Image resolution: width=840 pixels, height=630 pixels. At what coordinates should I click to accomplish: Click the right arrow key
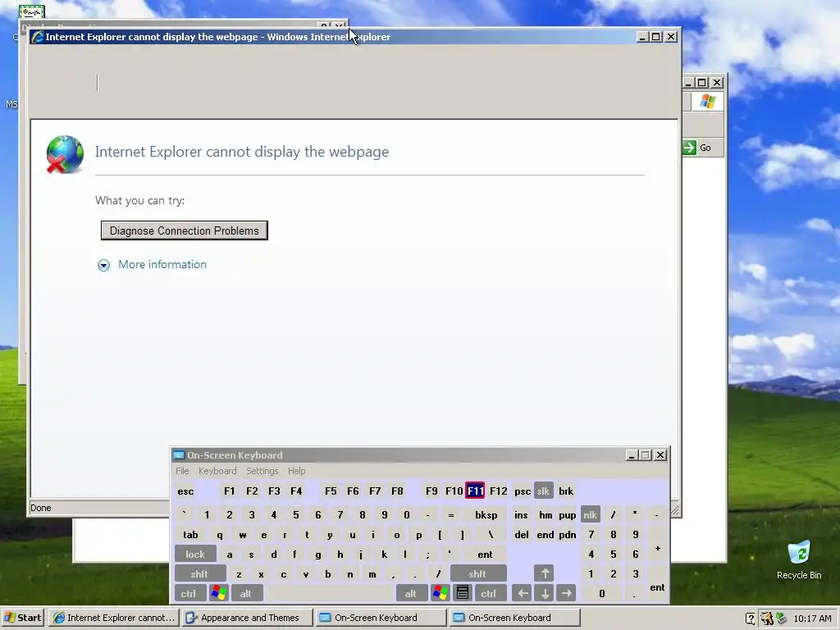(567, 594)
